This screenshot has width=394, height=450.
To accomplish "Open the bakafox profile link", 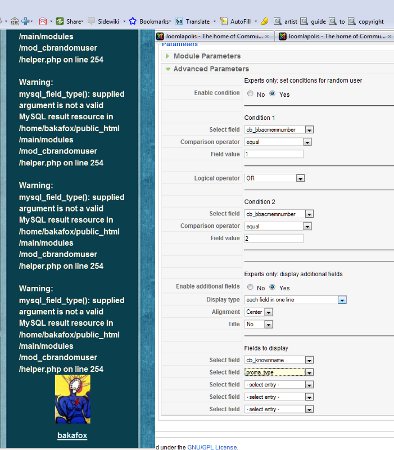I will [72, 435].
